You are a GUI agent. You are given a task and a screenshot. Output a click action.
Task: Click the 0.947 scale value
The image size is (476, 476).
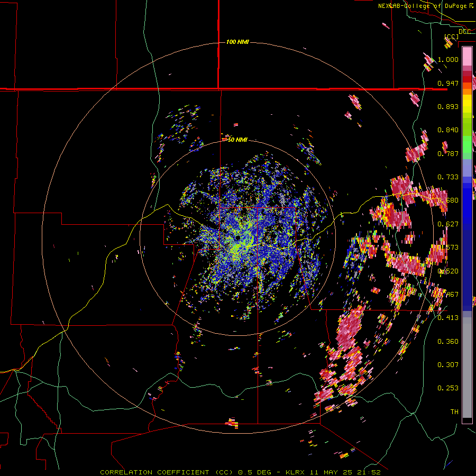click(x=448, y=83)
